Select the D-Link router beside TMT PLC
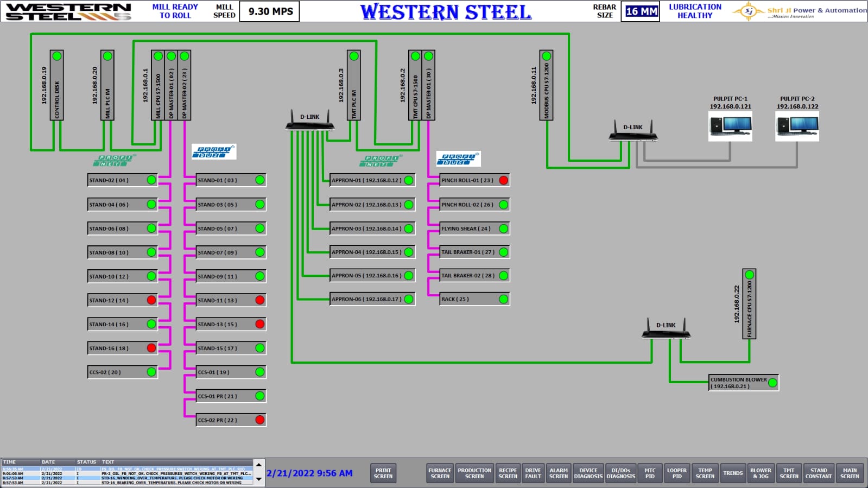 point(310,122)
